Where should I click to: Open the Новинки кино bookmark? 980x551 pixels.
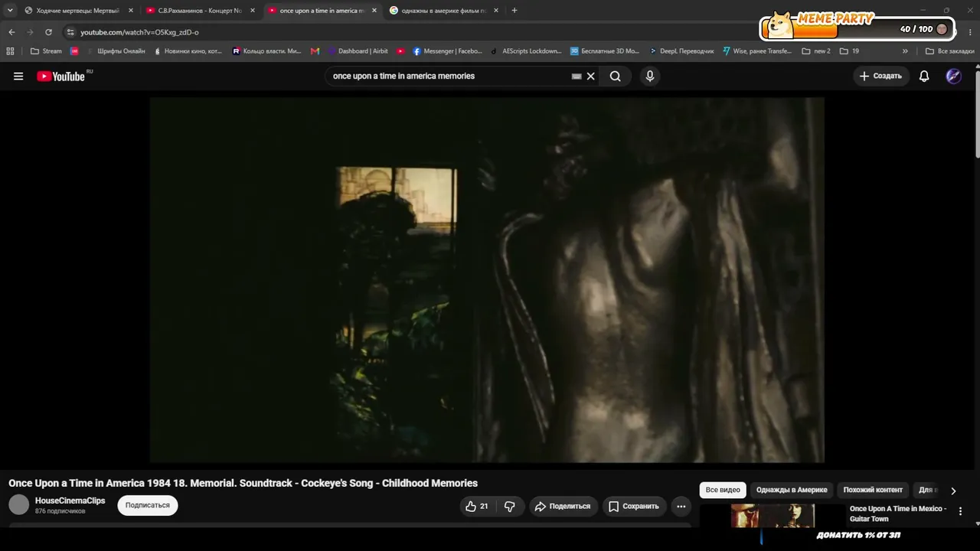(188, 51)
